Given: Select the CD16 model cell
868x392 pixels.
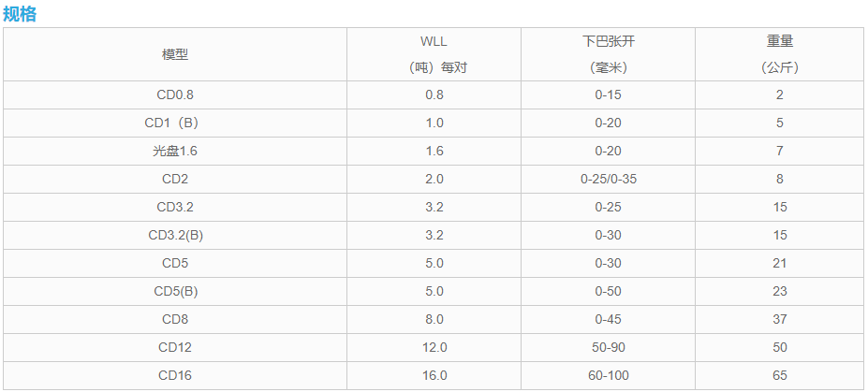Looking at the screenshot, I should 175,375.
